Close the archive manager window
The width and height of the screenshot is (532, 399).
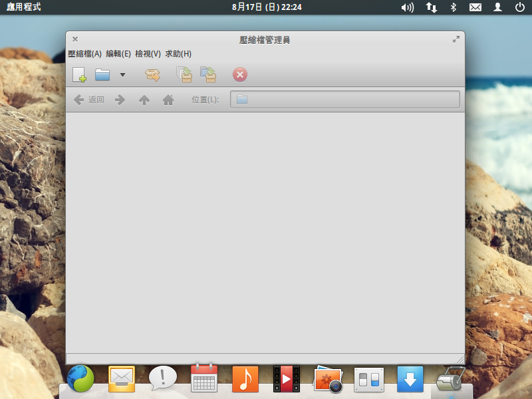point(75,39)
